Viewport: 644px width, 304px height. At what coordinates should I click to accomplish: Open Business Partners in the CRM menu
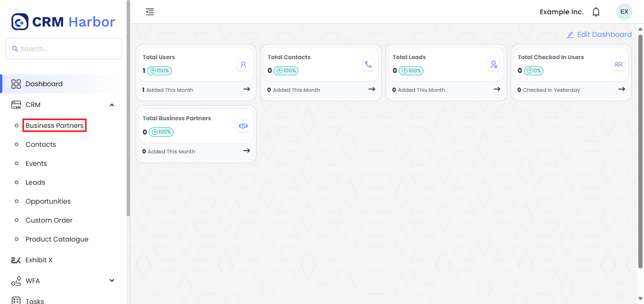coord(55,125)
